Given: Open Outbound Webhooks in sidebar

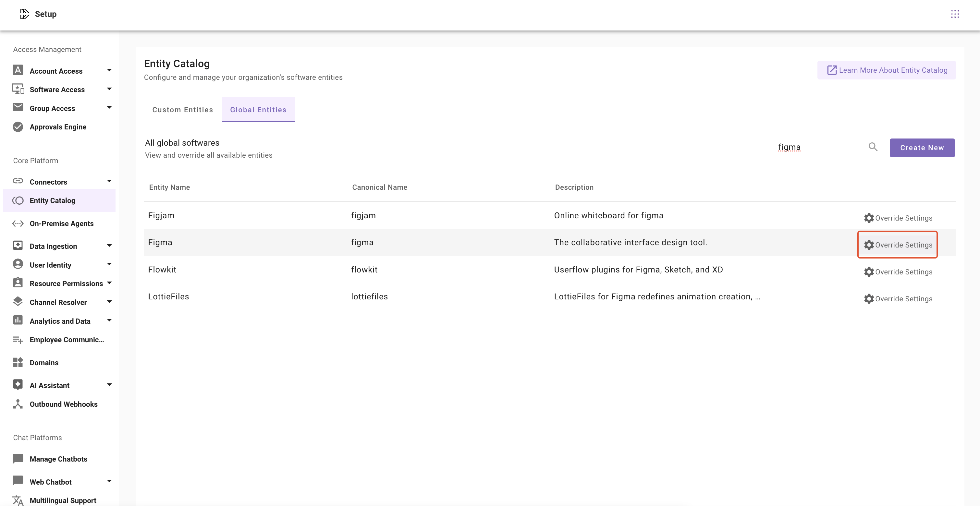Looking at the screenshot, I should click(x=64, y=404).
